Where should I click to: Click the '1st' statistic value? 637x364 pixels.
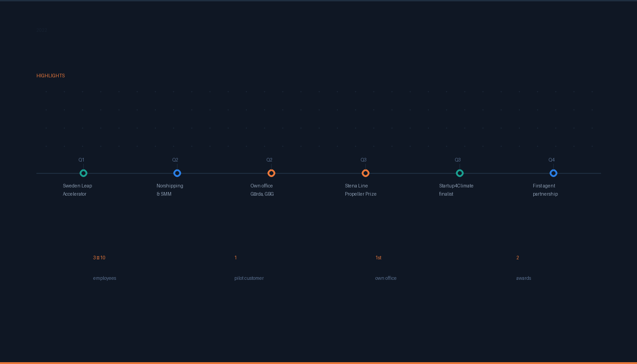[379, 258]
